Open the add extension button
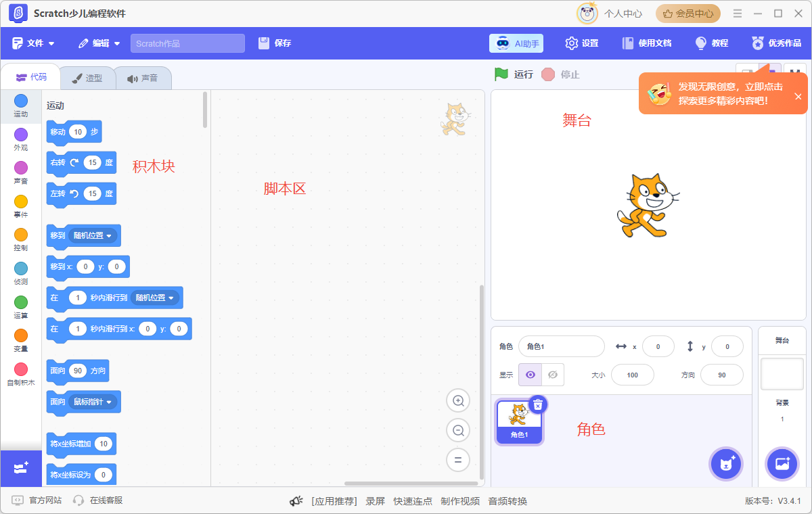Viewport: 812px width, 514px height. coord(21,468)
